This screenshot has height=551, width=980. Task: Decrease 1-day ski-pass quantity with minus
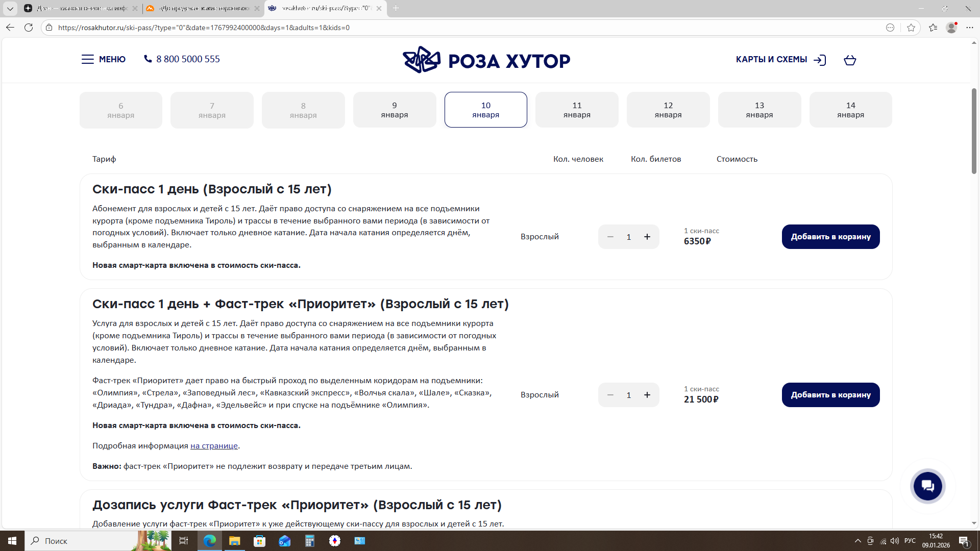(x=610, y=237)
